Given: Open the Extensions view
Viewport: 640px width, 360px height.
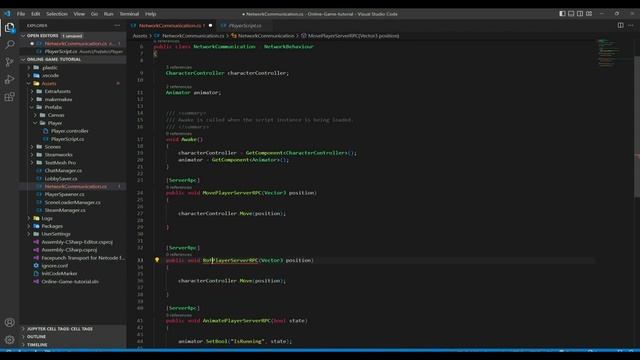Looking at the screenshot, I should click(x=9, y=97).
